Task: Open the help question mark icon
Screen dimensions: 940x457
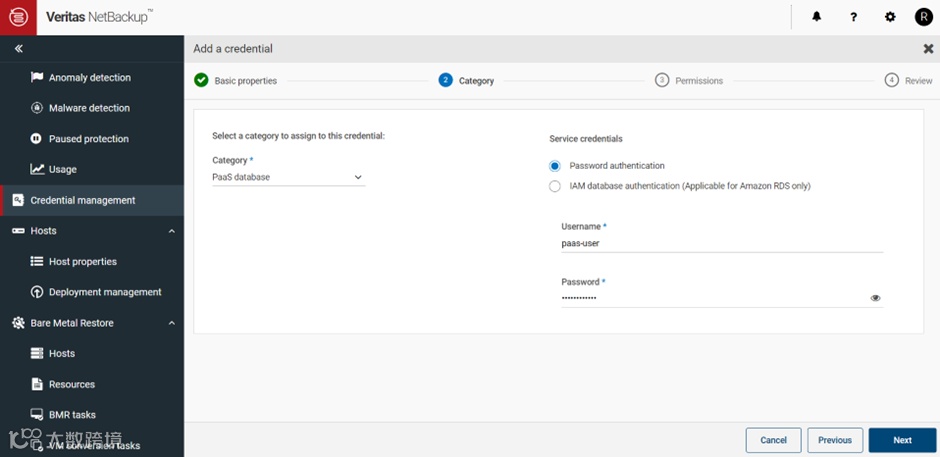Action: 853,17
